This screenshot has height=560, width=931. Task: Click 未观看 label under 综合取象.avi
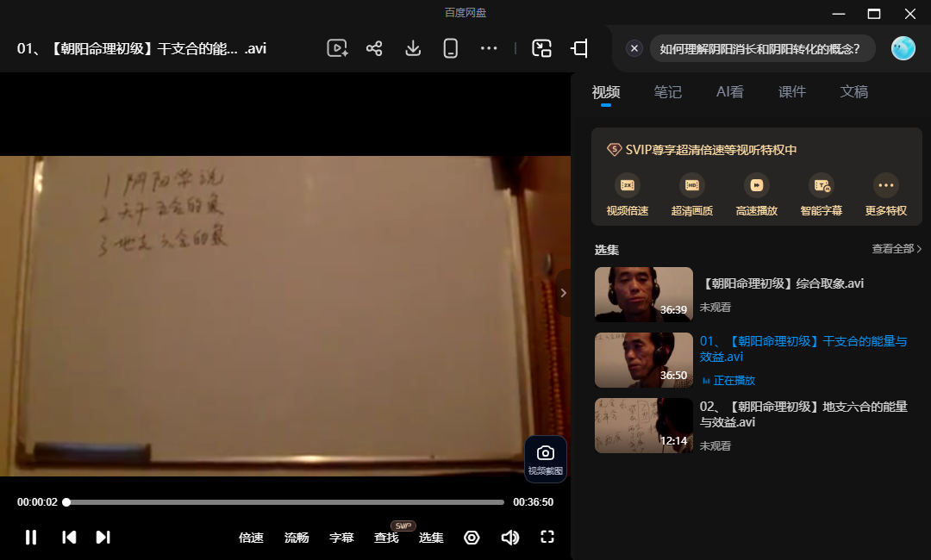pos(715,308)
